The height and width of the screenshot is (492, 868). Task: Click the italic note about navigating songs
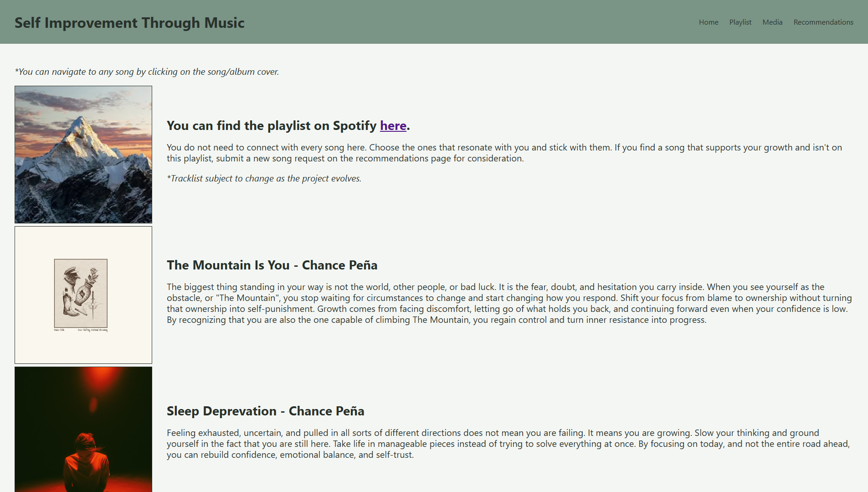[x=147, y=72]
